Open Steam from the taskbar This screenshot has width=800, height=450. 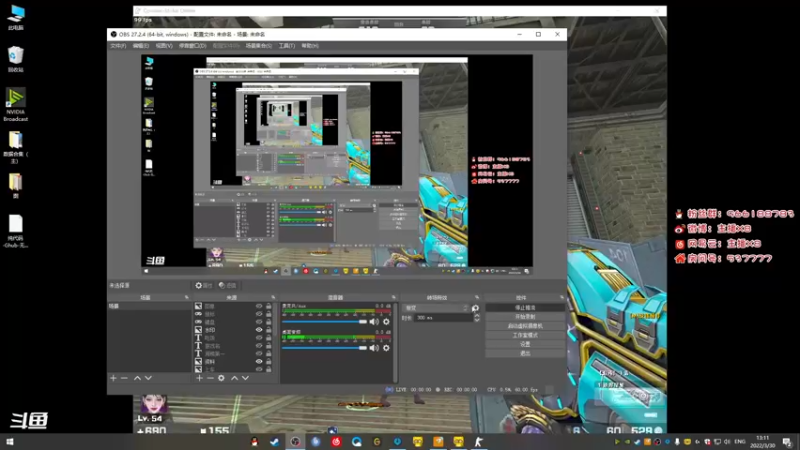(x=274, y=442)
